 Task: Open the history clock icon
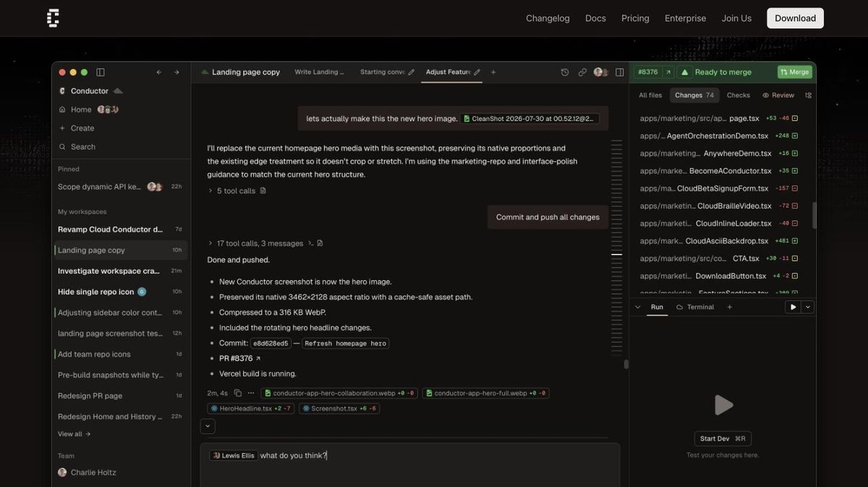[565, 72]
